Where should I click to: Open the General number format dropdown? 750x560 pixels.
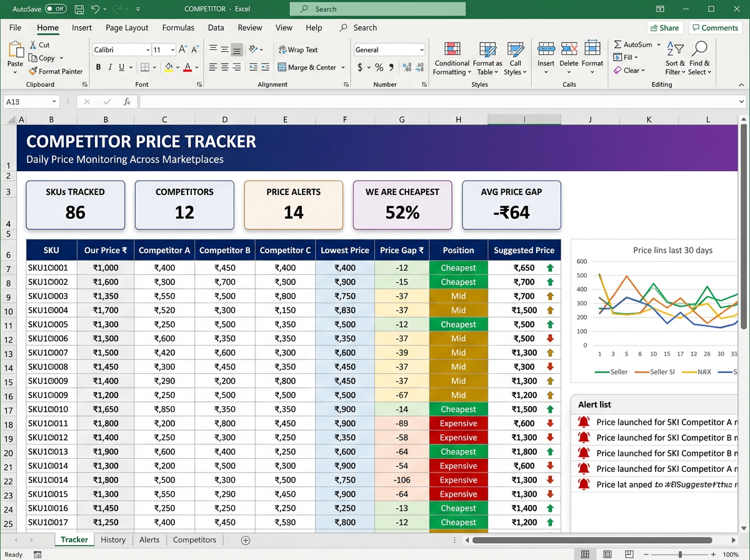click(422, 50)
